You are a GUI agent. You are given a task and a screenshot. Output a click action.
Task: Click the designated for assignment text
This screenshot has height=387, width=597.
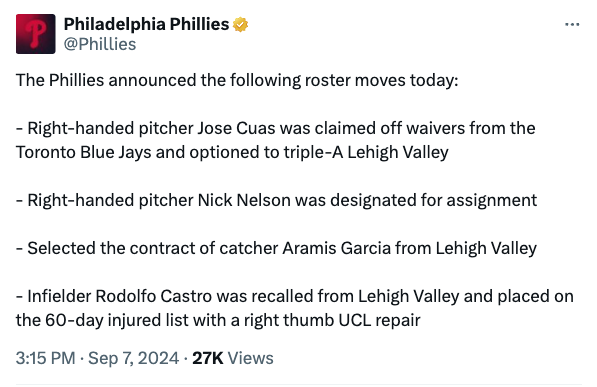point(434,200)
